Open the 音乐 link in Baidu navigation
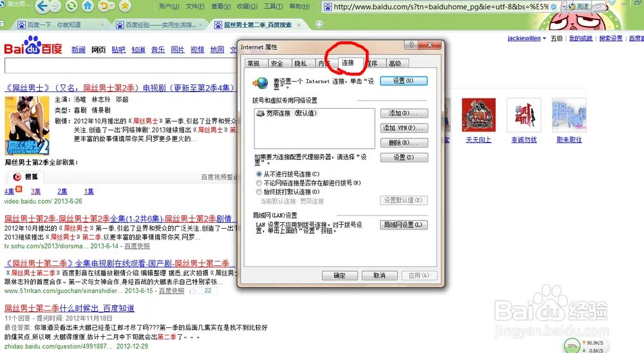644x353 pixels. point(158,50)
